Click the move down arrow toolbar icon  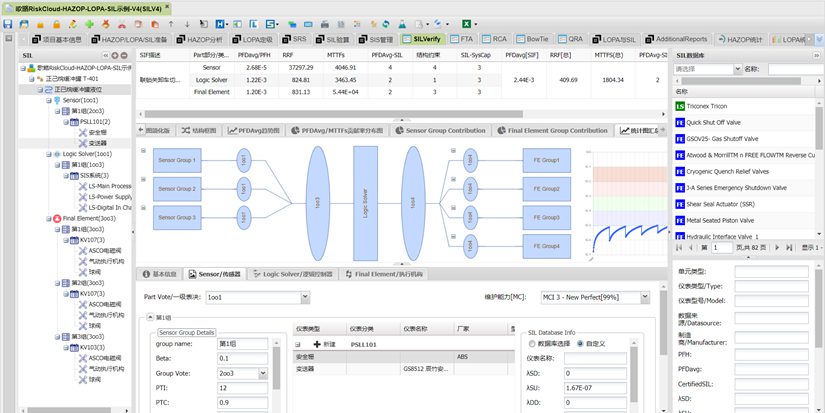188,22
